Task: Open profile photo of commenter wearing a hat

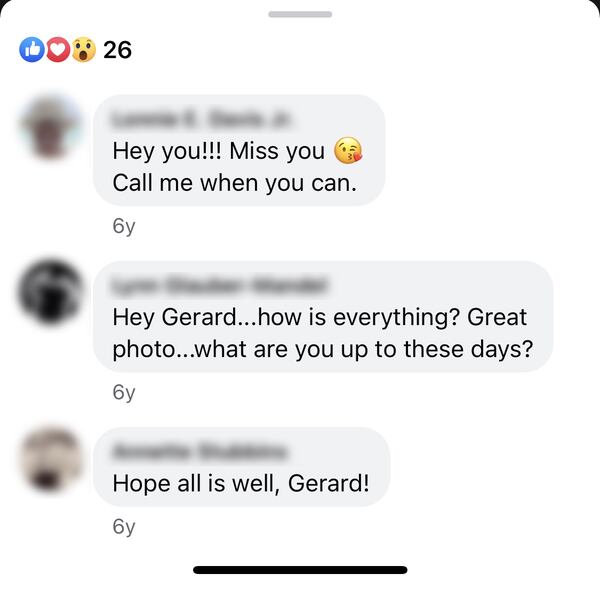Action: 50,127
